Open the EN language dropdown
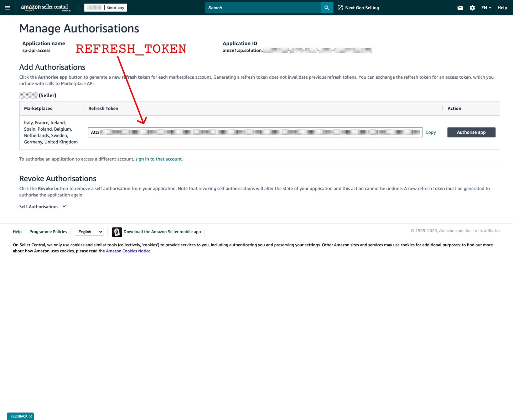The height and width of the screenshot is (420, 513). (486, 8)
